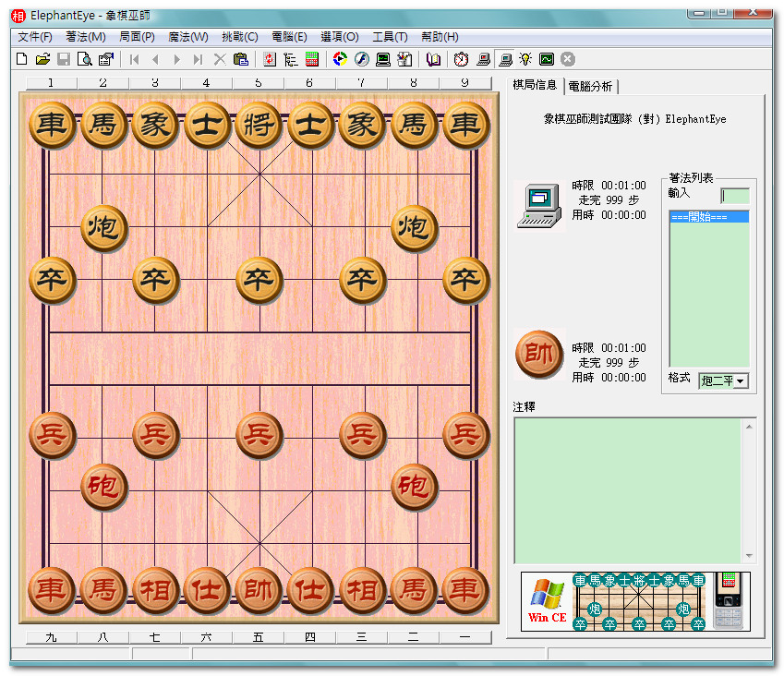Switch to the 電腦分析 tab
Viewport: 784px width, 676px height.
[x=590, y=86]
